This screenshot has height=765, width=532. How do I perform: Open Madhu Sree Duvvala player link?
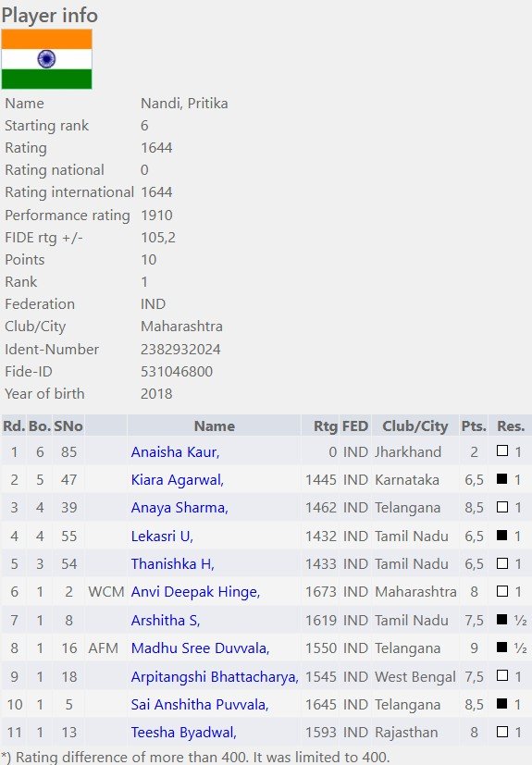(200, 648)
